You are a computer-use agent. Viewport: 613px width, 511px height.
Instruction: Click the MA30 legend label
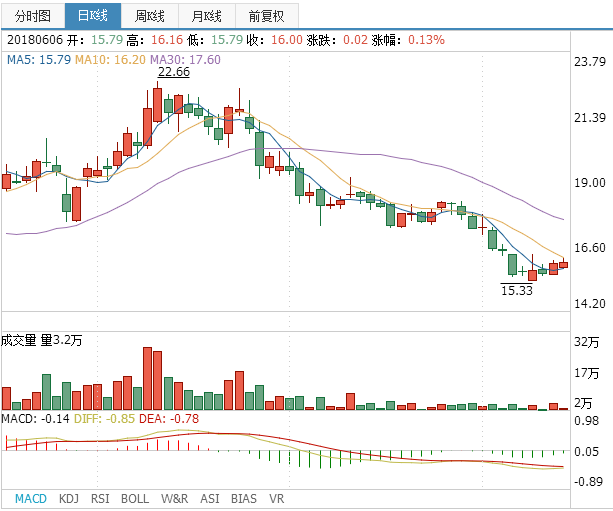click(x=185, y=60)
